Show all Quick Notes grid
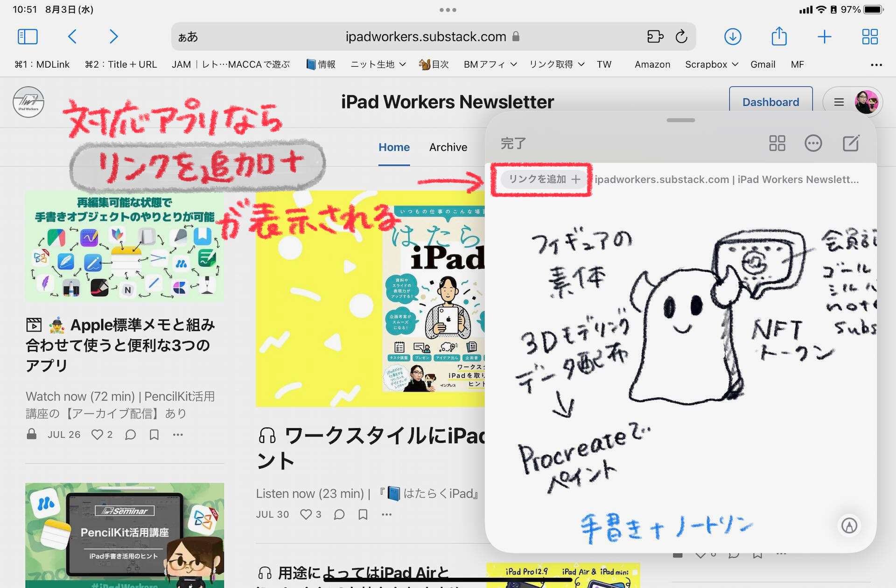 pyautogui.click(x=777, y=143)
